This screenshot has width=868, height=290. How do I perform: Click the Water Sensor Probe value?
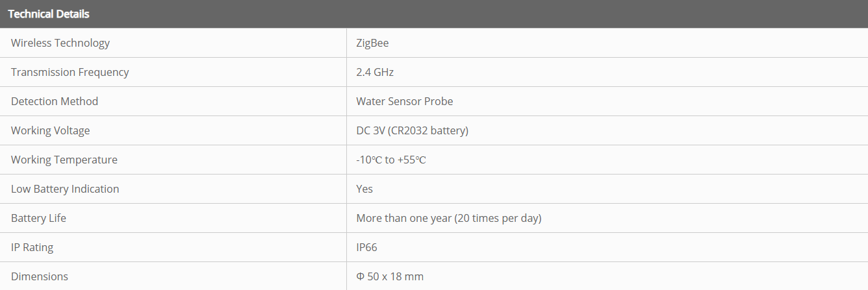[404, 101]
